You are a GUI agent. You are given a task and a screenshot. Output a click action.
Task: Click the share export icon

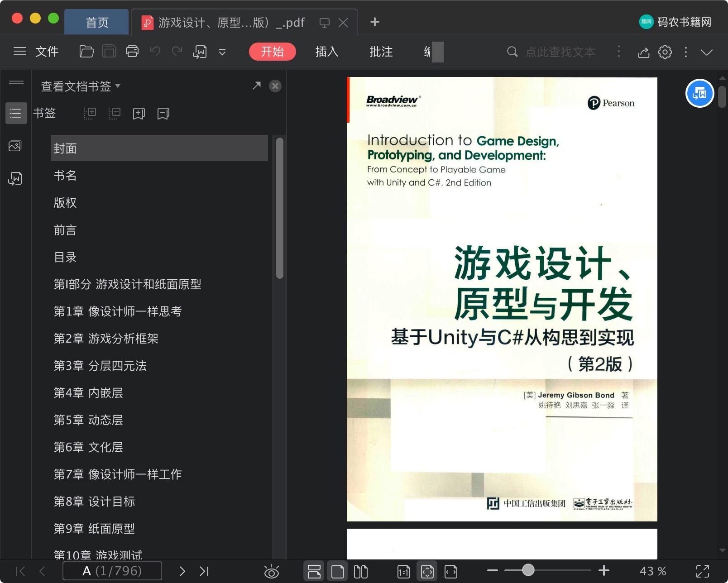pyautogui.click(x=643, y=53)
